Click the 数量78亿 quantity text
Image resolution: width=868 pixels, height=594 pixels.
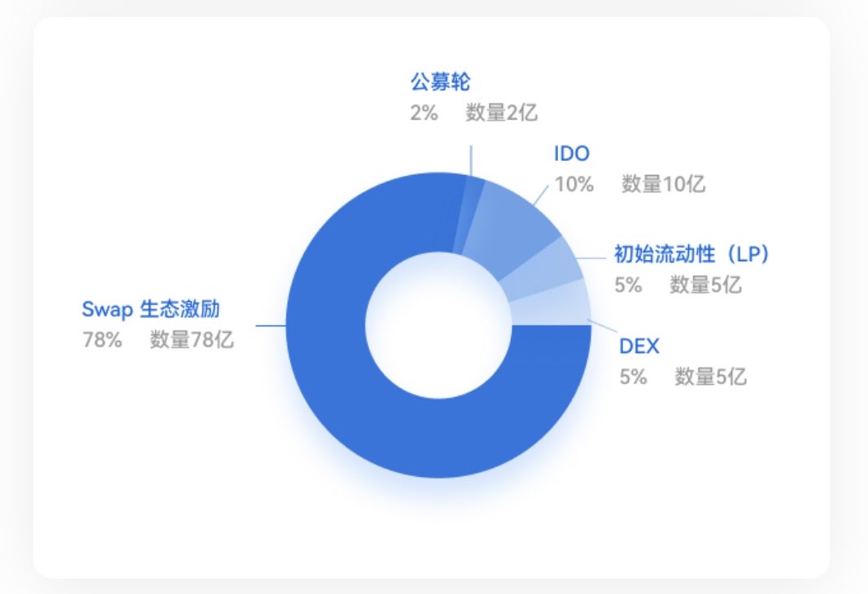(x=191, y=340)
